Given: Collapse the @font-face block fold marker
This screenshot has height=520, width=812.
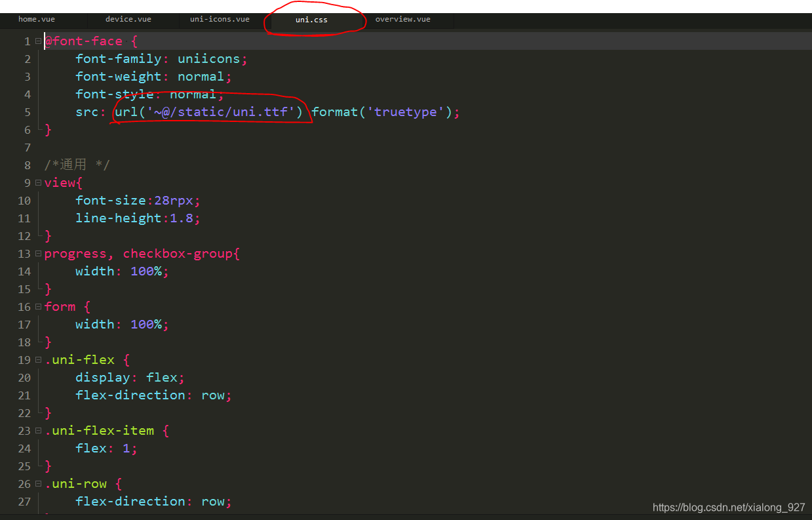Looking at the screenshot, I should point(39,41).
